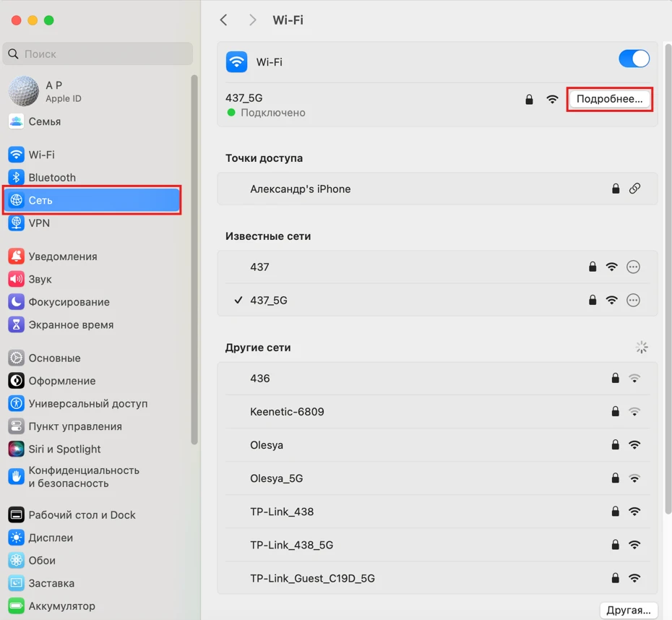This screenshot has width=672, height=620.
Task: Open Уведомления settings
Action: (x=92, y=257)
